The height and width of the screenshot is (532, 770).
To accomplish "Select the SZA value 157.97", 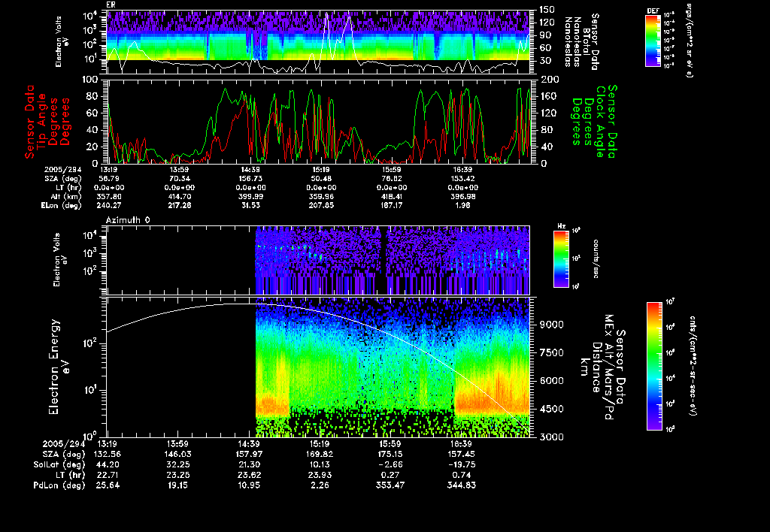I will (249, 454).
